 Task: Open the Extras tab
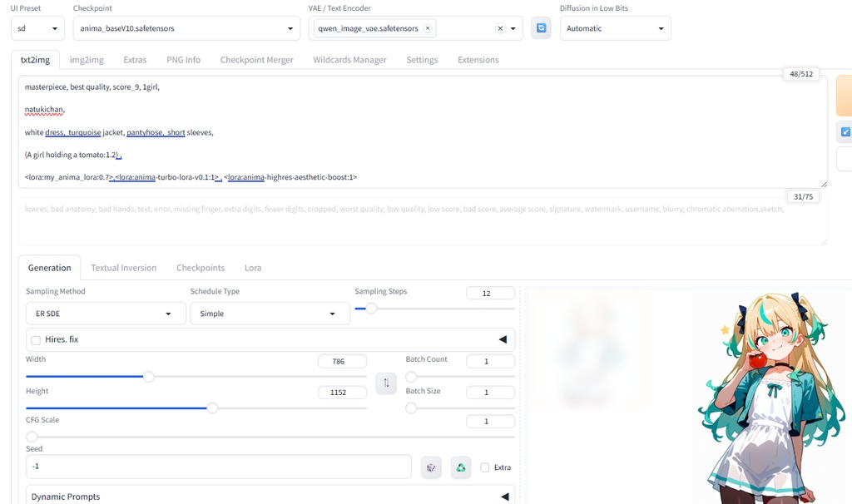click(135, 60)
